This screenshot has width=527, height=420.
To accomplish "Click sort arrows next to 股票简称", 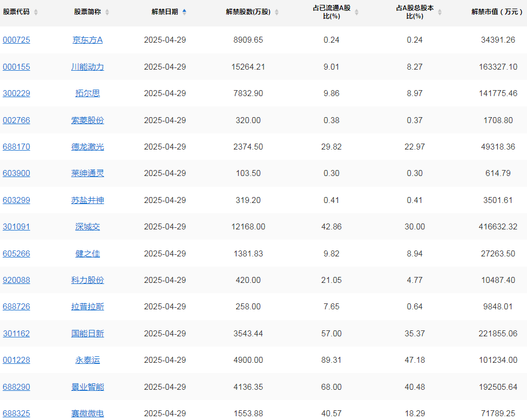I will (107, 12).
